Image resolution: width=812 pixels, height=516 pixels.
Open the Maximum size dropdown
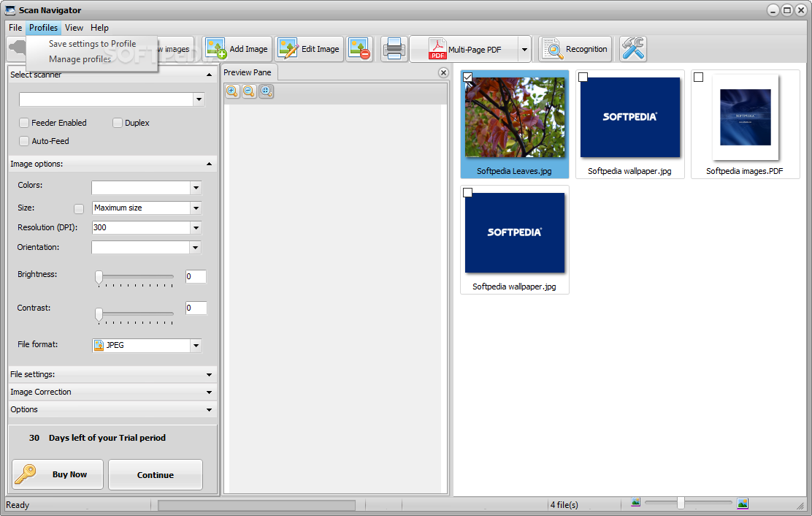tap(196, 208)
